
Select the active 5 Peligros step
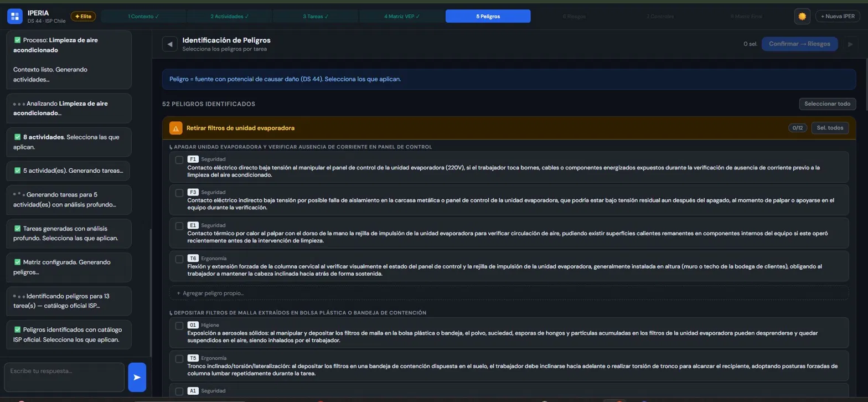pos(488,17)
